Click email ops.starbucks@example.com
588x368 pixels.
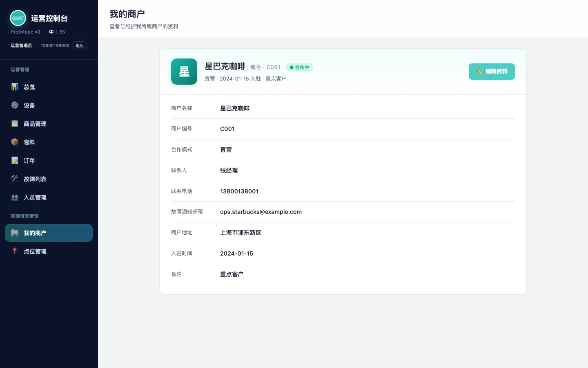click(261, 212)
